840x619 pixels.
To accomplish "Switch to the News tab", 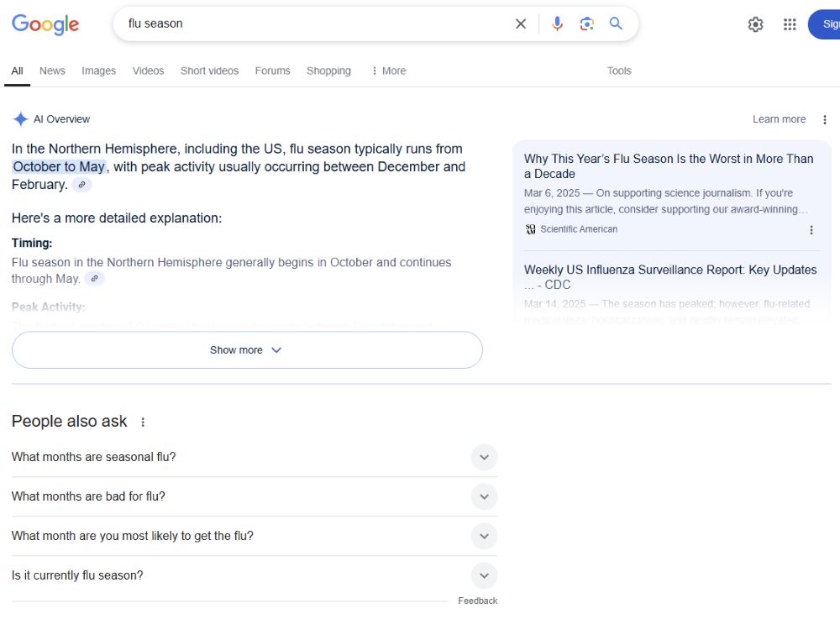I will pos(52,71).
